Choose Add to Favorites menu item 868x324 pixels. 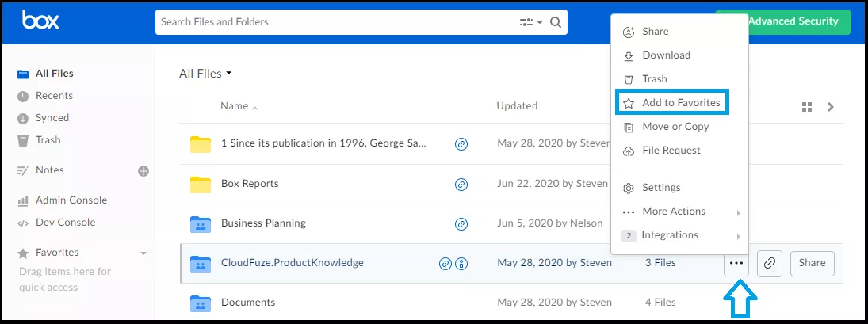672,103
